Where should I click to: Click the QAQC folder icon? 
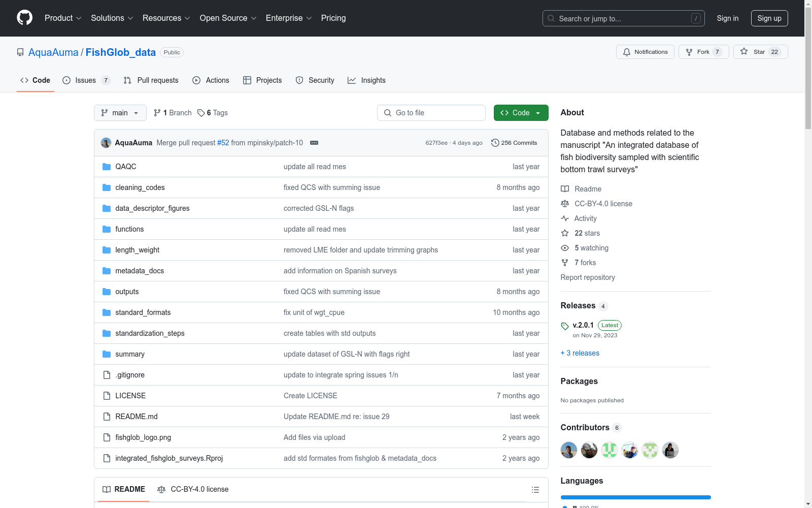tap(107, 167)
